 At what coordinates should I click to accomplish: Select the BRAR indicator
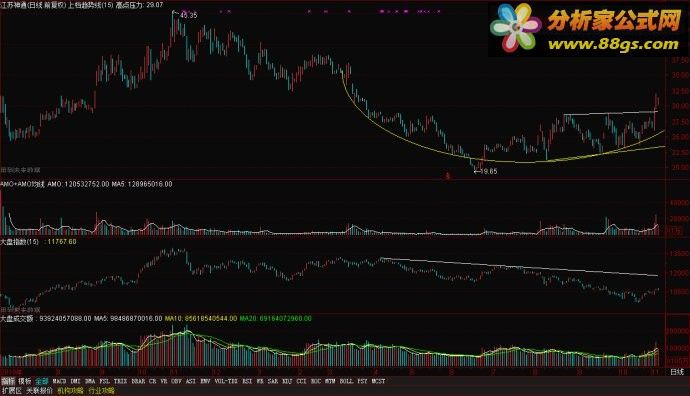[x=138, y=381]
